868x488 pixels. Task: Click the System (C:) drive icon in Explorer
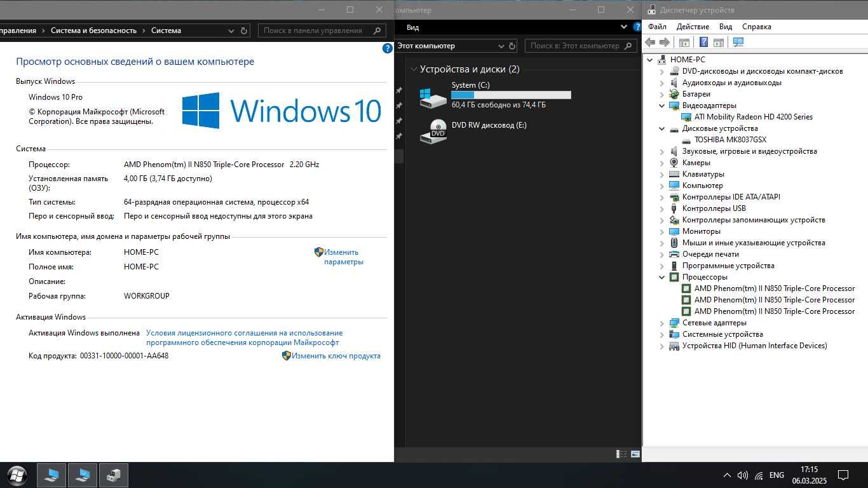[x=433, y=97]
